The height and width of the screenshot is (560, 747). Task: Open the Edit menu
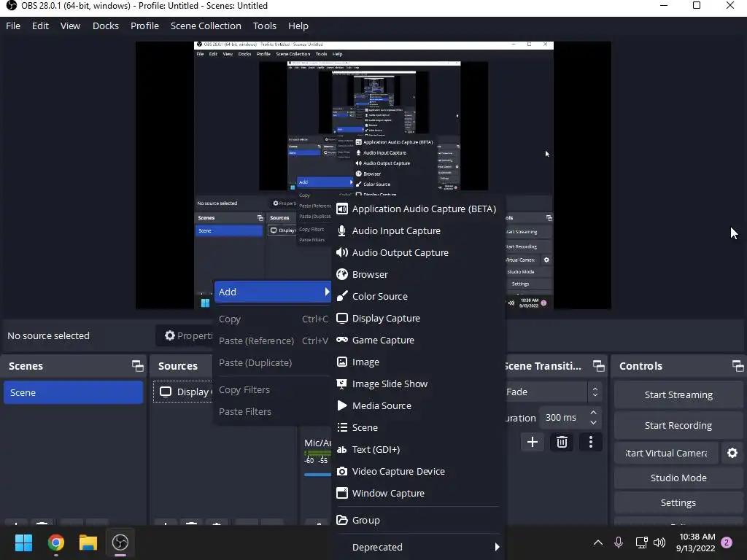tap(41, 26)
